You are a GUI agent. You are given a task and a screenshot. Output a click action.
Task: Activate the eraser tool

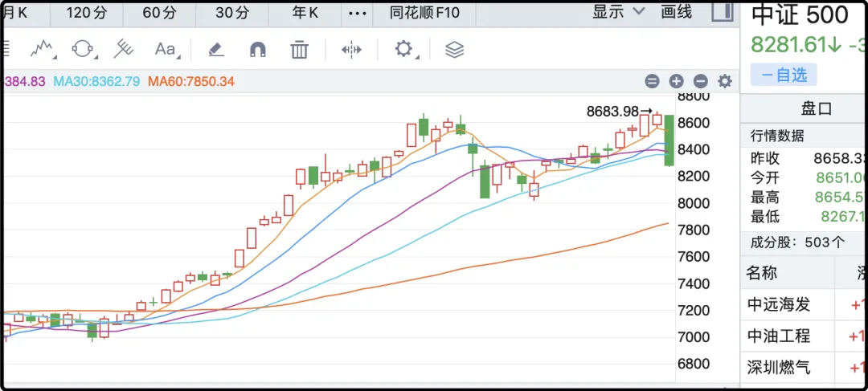click(x=215, y=50)
